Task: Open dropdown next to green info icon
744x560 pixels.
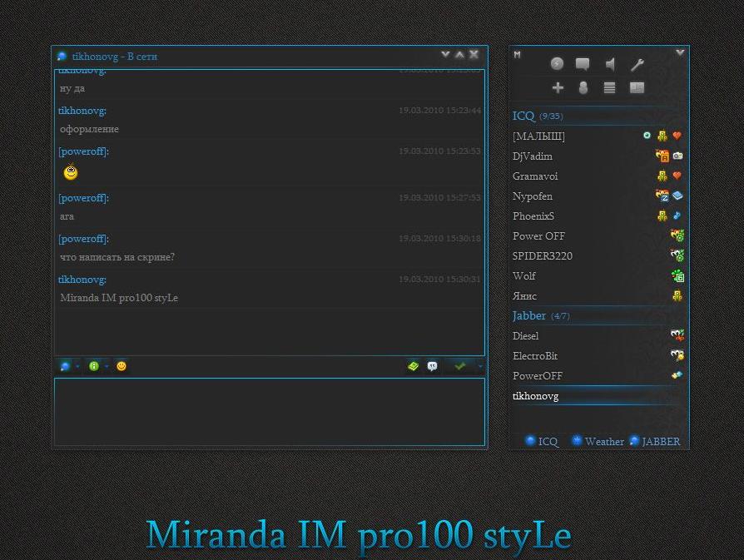Action: [x=105, y=366]
